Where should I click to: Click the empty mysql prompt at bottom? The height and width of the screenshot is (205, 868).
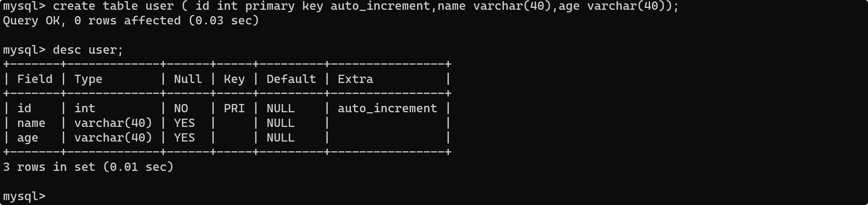24,196
